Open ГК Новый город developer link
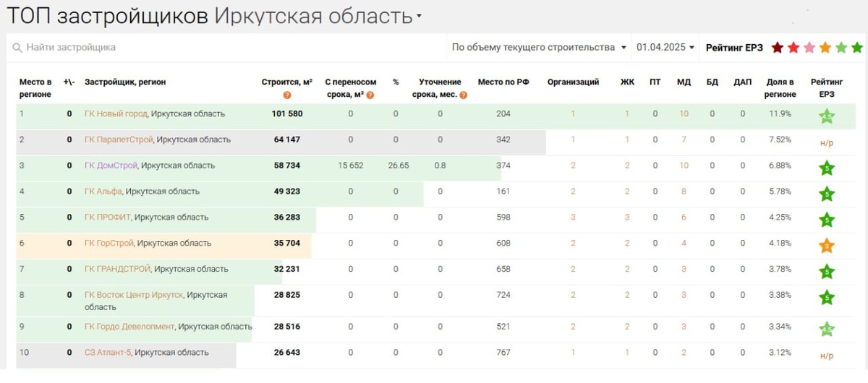The height and width of the screenshot is (383, 868). (116, 114)
